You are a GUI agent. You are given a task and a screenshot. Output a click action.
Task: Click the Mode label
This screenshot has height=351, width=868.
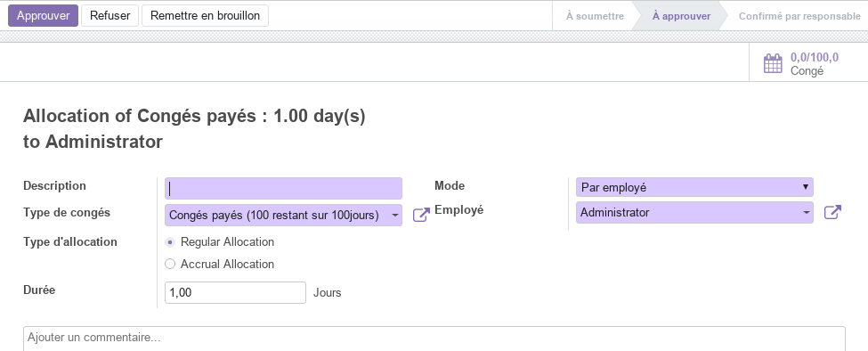click(x=450, y=185)
